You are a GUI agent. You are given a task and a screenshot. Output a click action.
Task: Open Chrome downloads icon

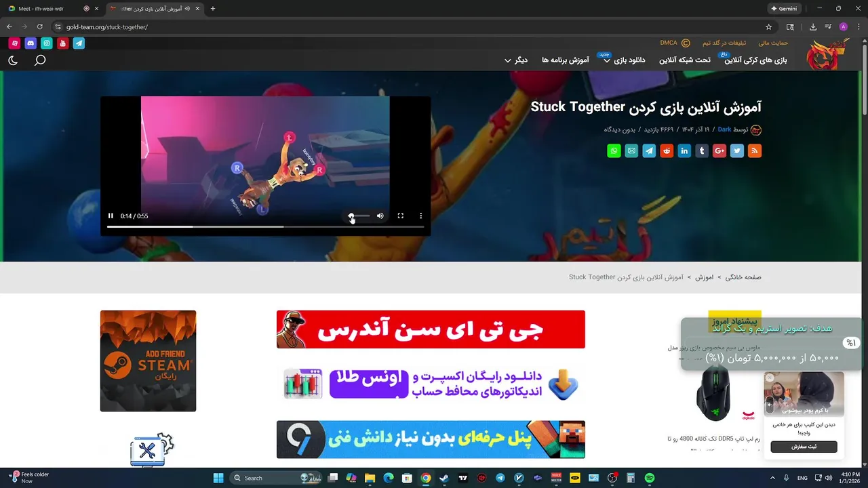pos(813,27)
